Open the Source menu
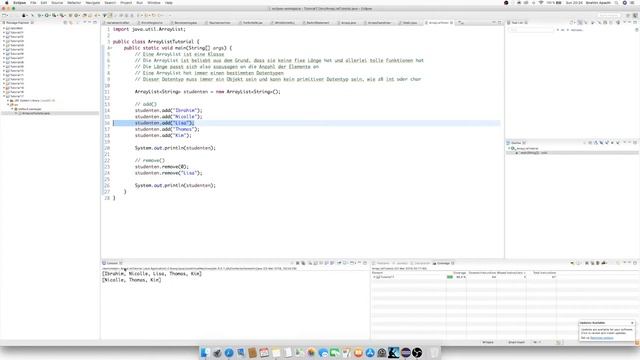The image size is (640, 360). click(57, 2)
